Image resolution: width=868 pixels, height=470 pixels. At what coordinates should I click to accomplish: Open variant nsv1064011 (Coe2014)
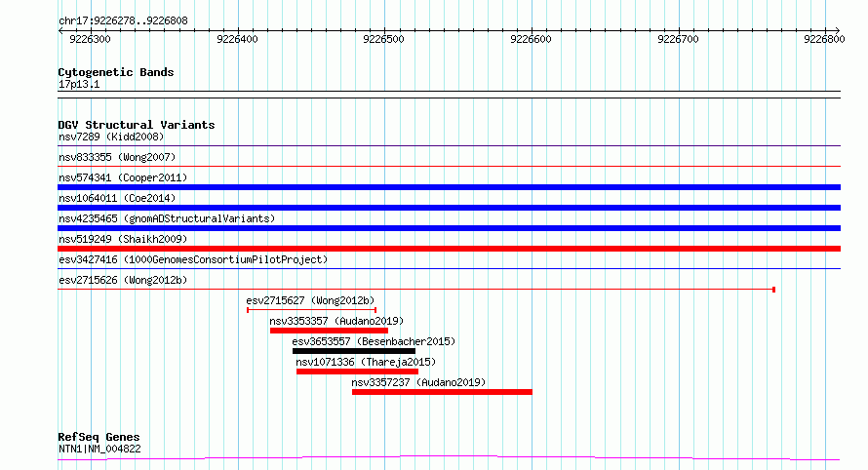(117, 198)
